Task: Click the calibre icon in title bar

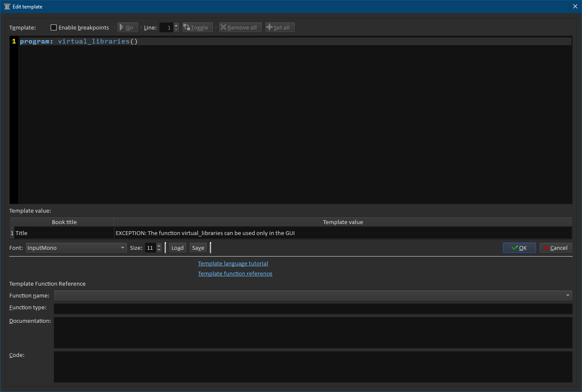Action: pyautogui.click(x=7, y=6)
